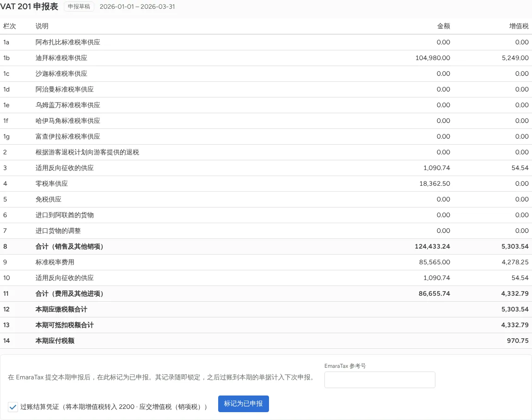Click the 适用反向征收的供应 label in row 10
532x420 pixels.
[x=64, y=278]
